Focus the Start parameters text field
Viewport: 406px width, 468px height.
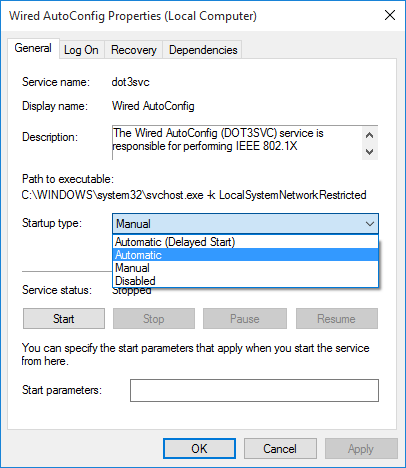254,390
